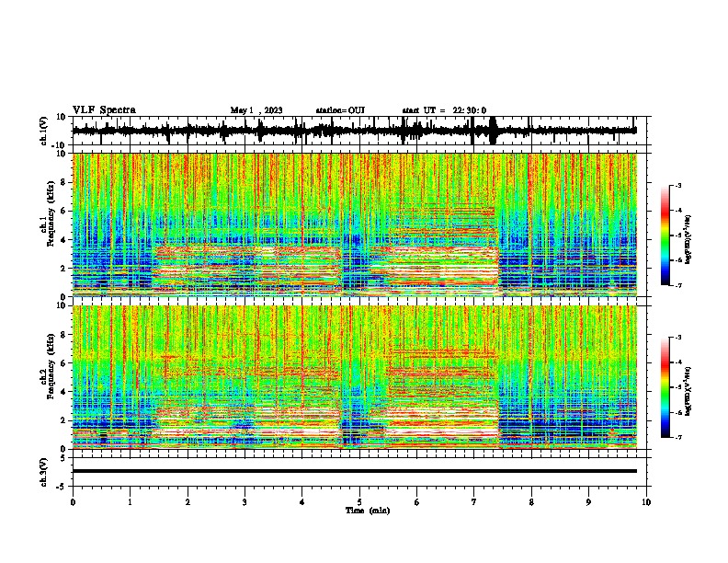Click the ch.1 color bar "log(PSD)" label

point(688,239)
